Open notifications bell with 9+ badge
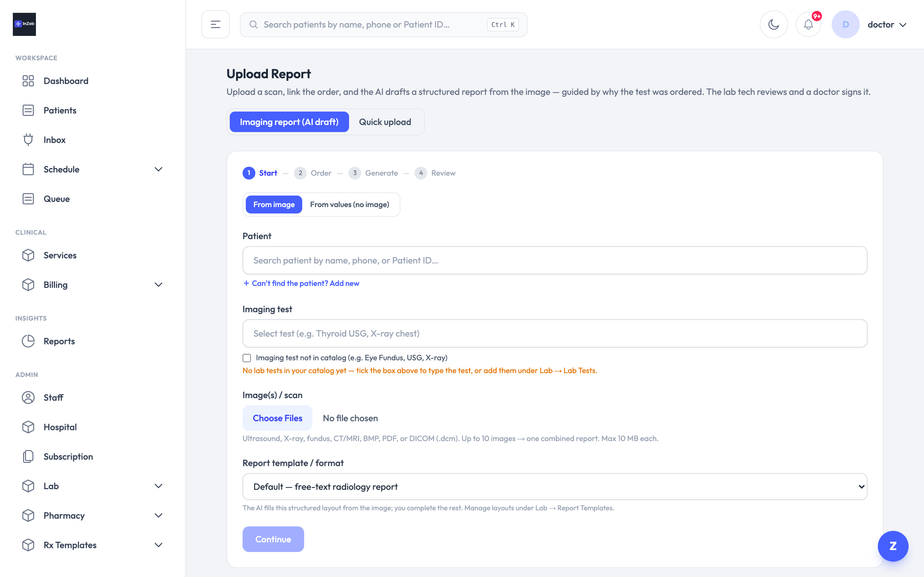The image size is (924, 577). [x=808, y=24]
